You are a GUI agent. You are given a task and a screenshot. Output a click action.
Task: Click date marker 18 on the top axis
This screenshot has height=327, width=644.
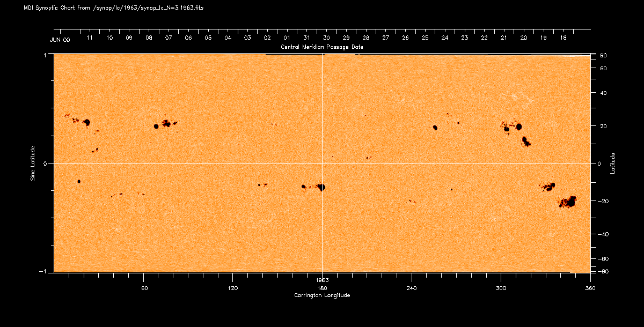tap(563, 39)
